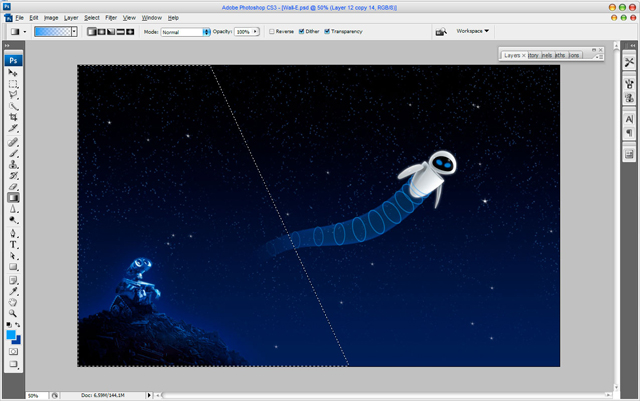Viewport: 640px width, 401px height.
Task: Open the Brushes docked panel icon
Action: pyautogui.click(x=629, y=84)
